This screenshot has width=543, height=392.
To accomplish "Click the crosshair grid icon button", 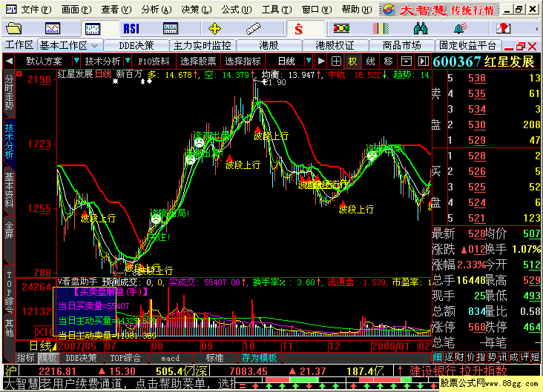I will pos(336,62).
